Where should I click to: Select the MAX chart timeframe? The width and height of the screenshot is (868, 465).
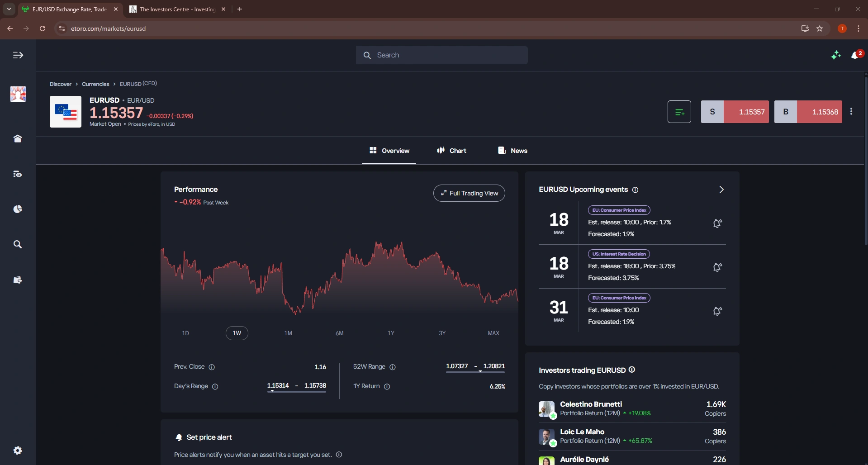[x=493, y=333]
